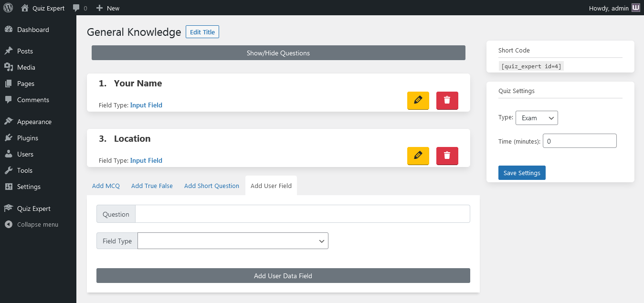The width and height of the screenshot is (644, 303).
Task: Click into the Question input field
Action: (303, 214)
